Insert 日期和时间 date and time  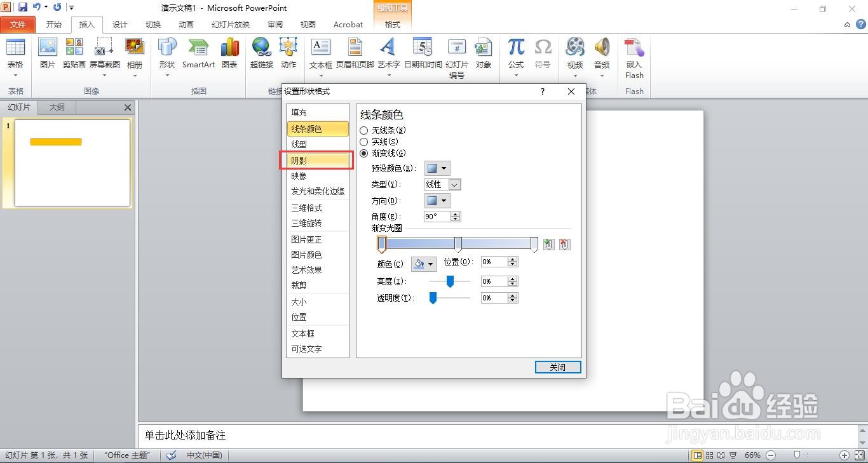click(423, 53)
